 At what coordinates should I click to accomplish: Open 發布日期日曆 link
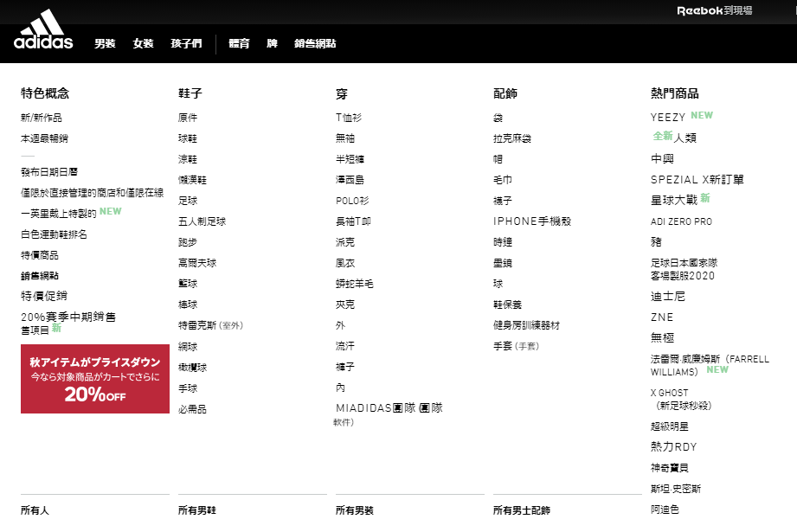pyautogui.click(x=48, y=172)
